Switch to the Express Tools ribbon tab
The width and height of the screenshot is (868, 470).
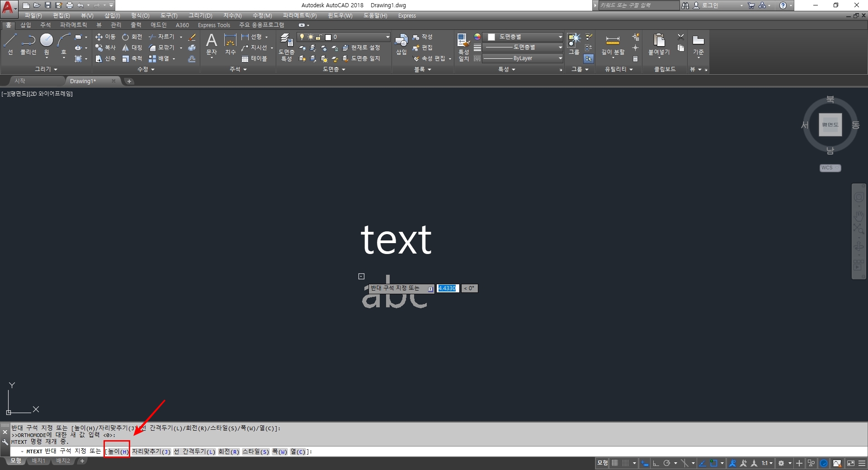[x=214, y=25]
